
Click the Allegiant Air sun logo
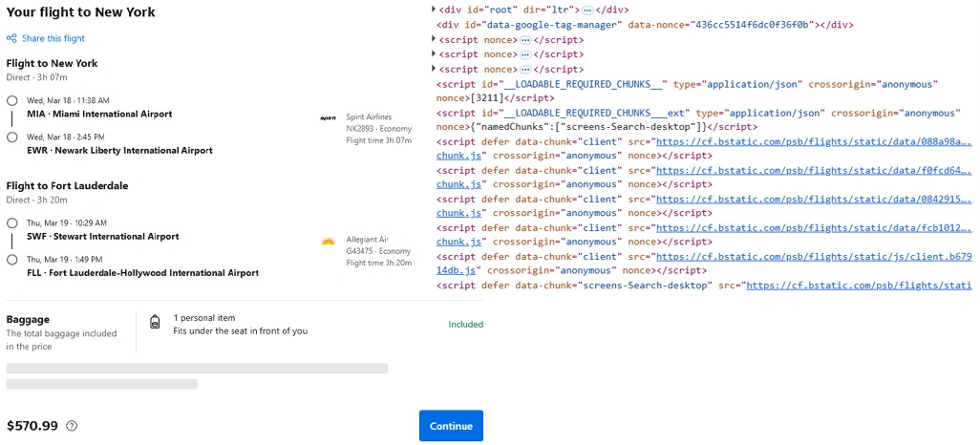click(x=329, y=242)
